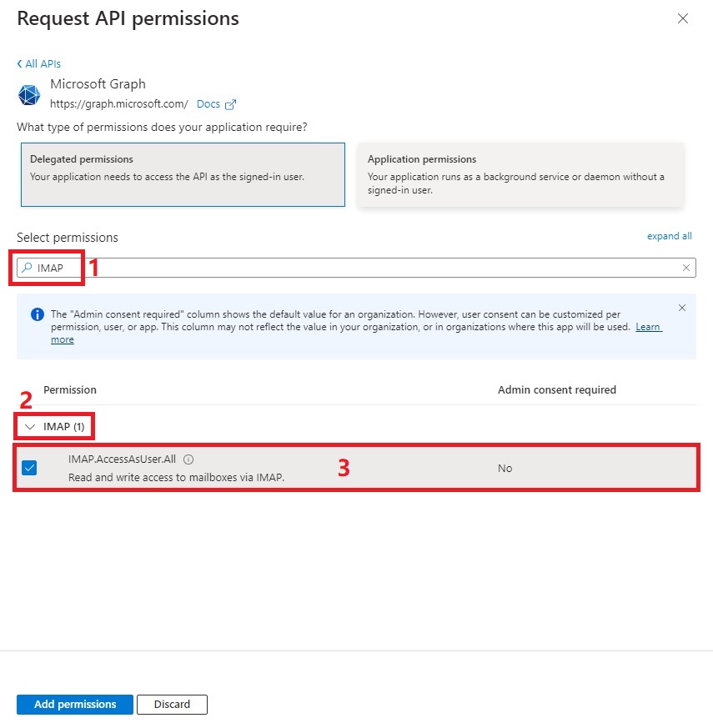This screenshot has width=713, height=728.
Task: Click the search magnifier icon in permissions box
Action: coord(27,268)
